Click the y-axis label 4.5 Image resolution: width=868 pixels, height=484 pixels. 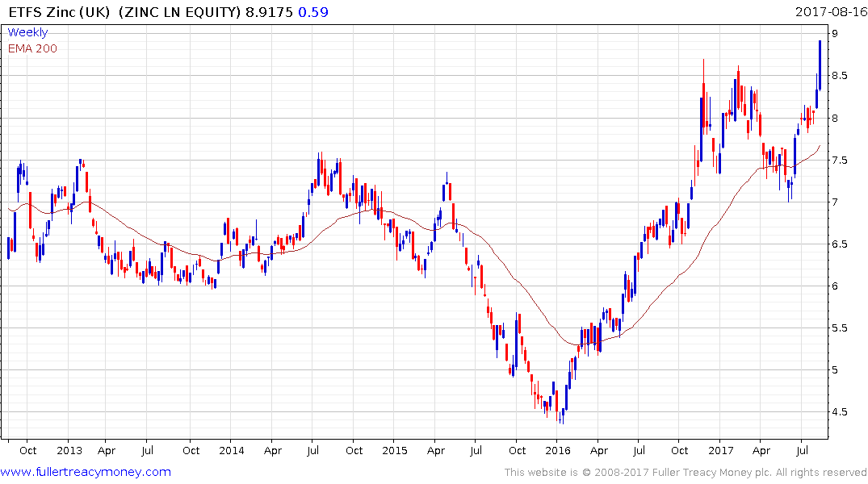pos(840,412)
